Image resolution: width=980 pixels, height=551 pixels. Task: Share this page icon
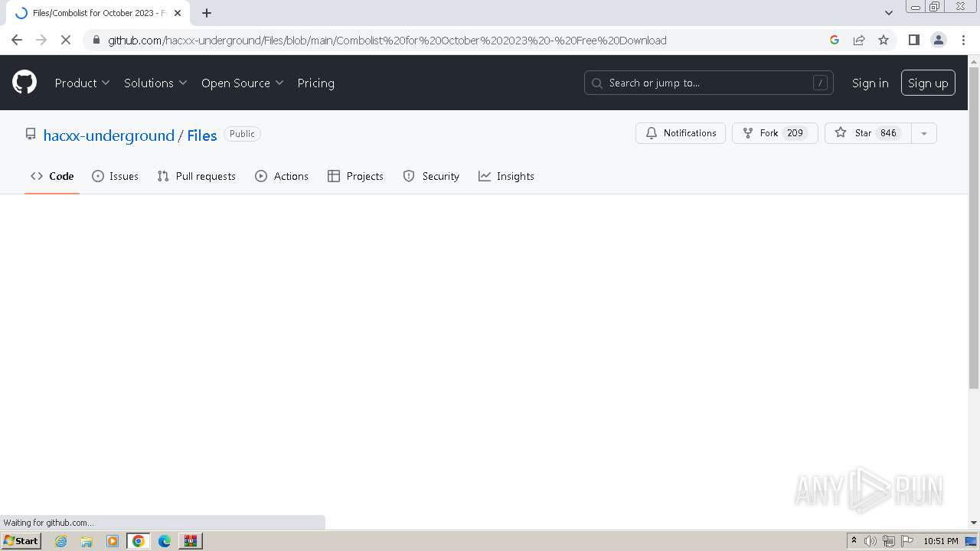[x=859, y=40]
